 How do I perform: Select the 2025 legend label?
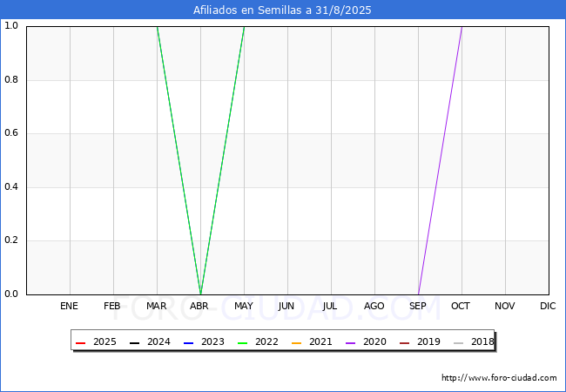point(104,341)
